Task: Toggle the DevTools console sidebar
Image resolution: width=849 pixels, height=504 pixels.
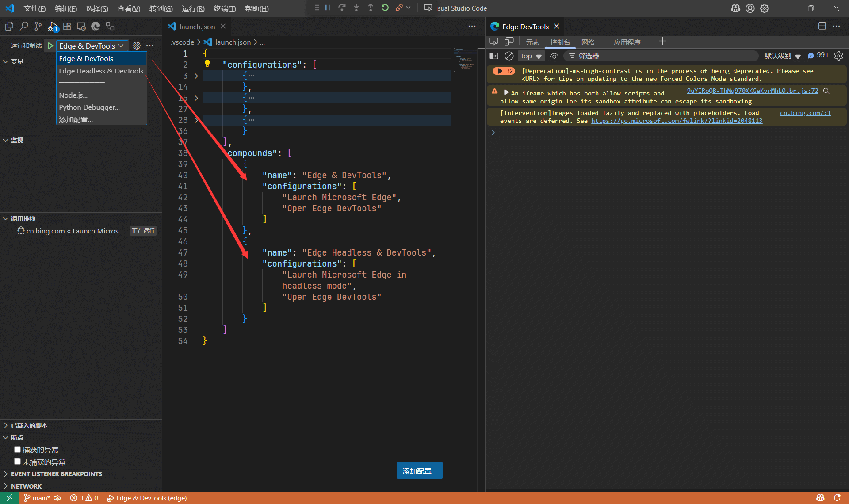Action: (494, 56)
